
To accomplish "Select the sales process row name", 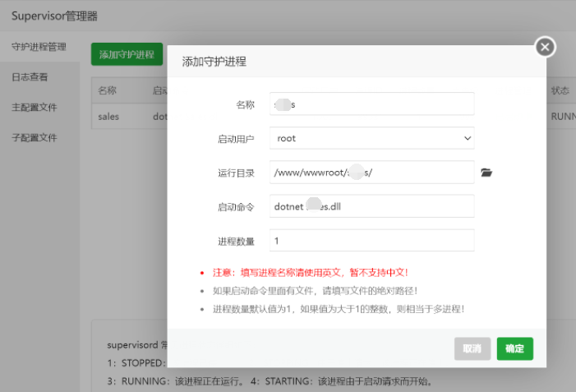I will 108,117.
